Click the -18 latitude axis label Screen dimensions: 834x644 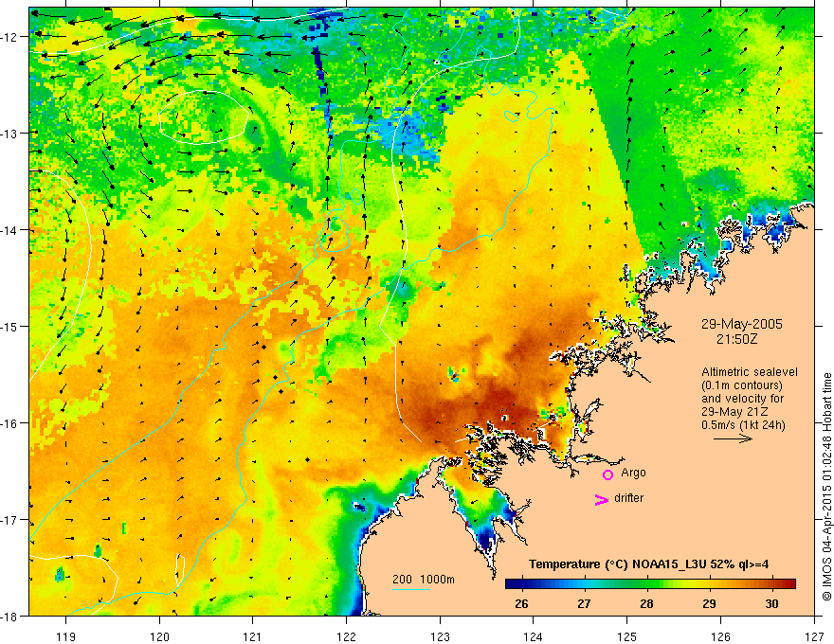[x=9, y=616]
